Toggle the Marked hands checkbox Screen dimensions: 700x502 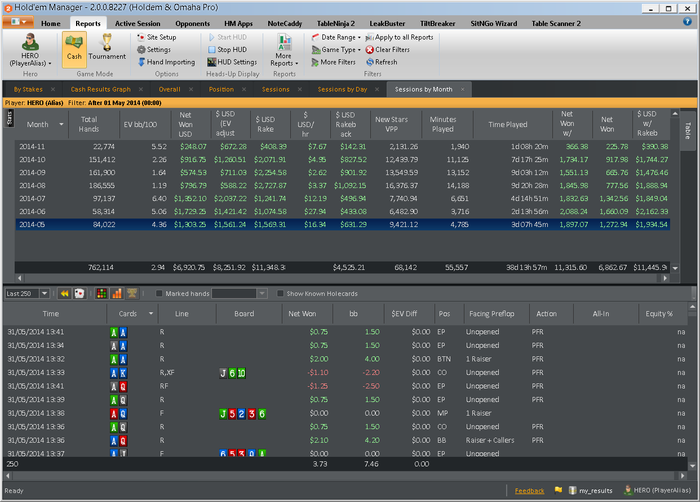(159, 293)
